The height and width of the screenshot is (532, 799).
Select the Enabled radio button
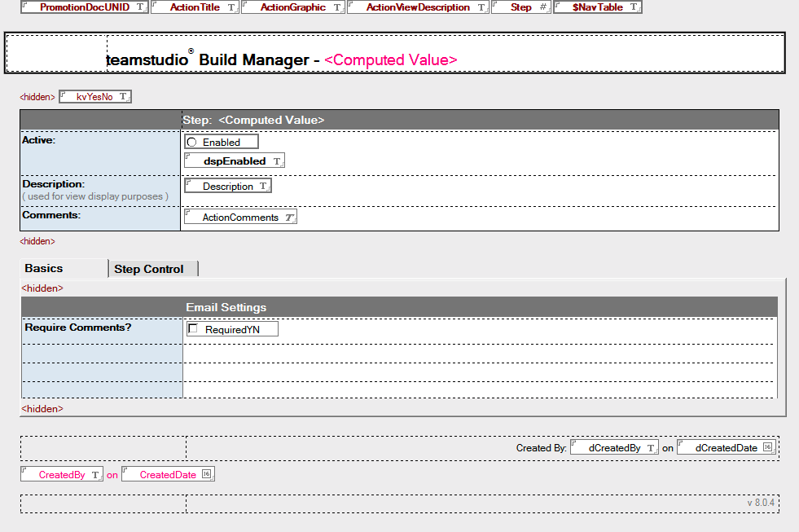(191, 143)
